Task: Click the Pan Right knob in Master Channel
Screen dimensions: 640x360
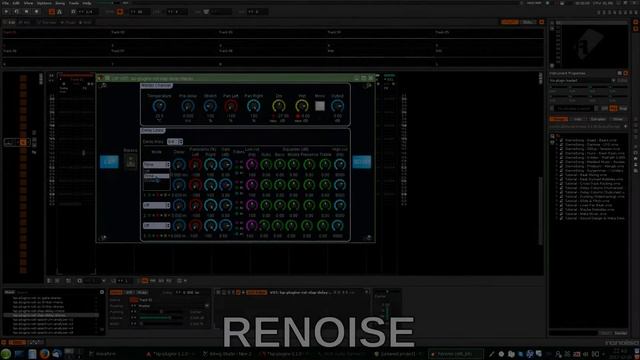Action: 253,106
